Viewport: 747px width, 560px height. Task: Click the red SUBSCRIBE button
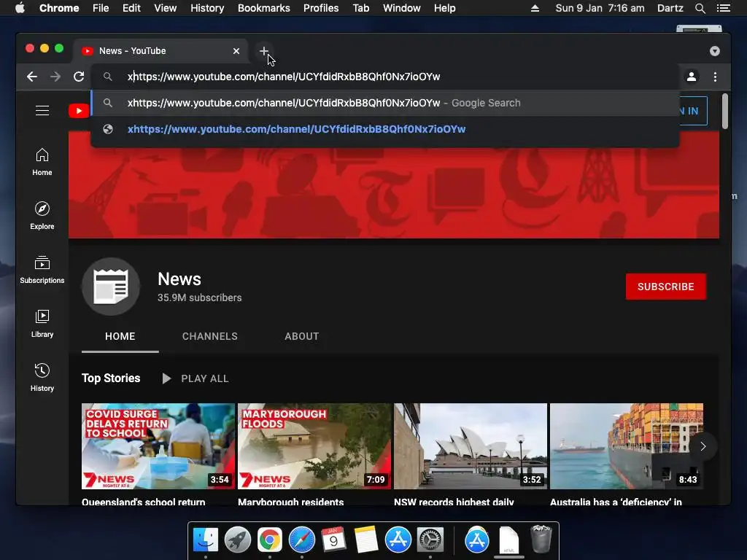coord(665,287)
